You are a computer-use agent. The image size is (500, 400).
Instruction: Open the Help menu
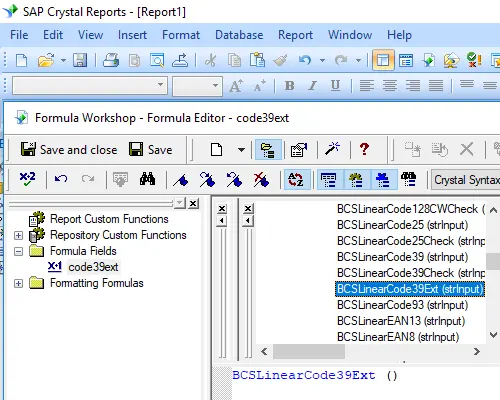[399, 35]
